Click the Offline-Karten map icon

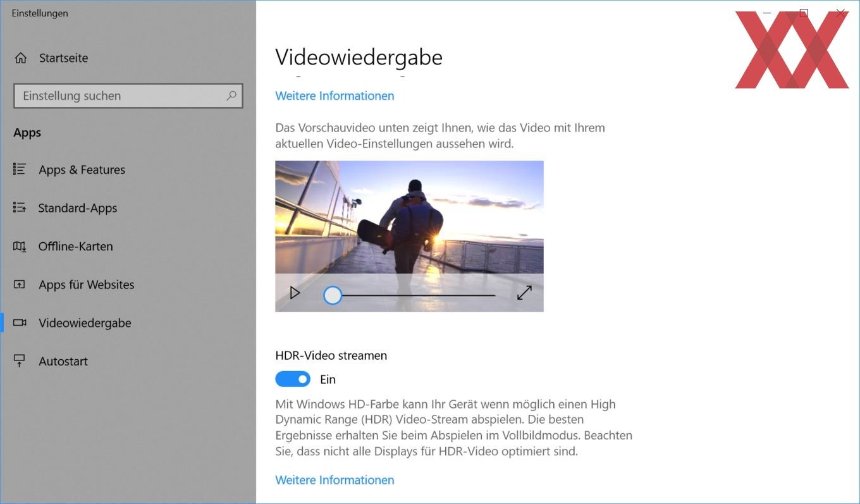tap(20, 246)
